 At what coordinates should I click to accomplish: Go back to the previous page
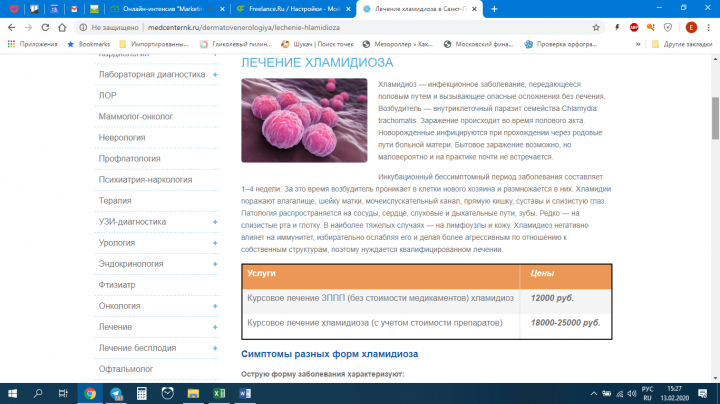[x=11, y=28]
